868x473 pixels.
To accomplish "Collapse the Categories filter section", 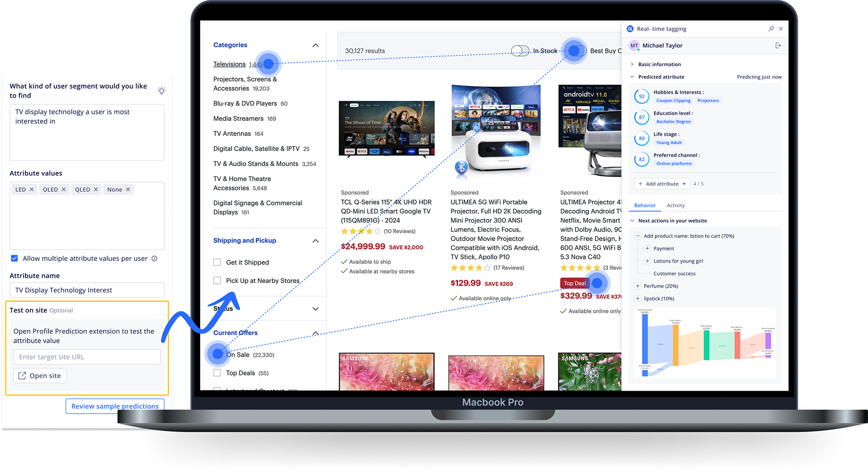I will click(x=316, y=45).
